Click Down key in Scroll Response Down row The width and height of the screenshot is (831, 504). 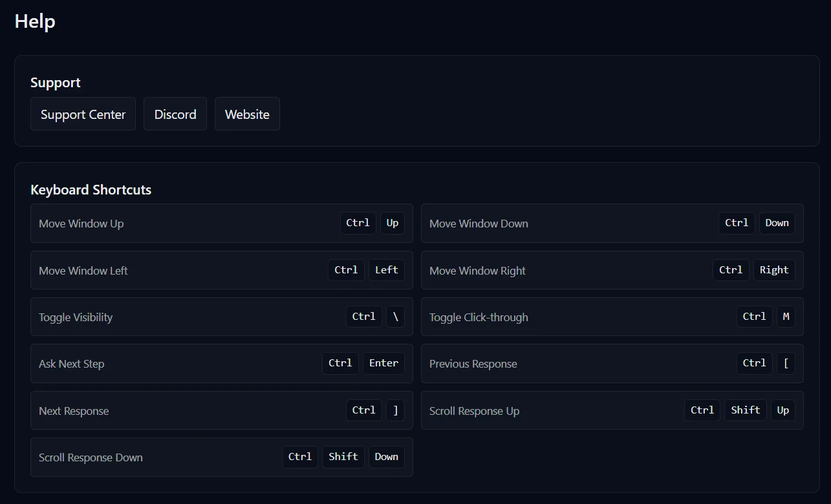pos(387,457)
